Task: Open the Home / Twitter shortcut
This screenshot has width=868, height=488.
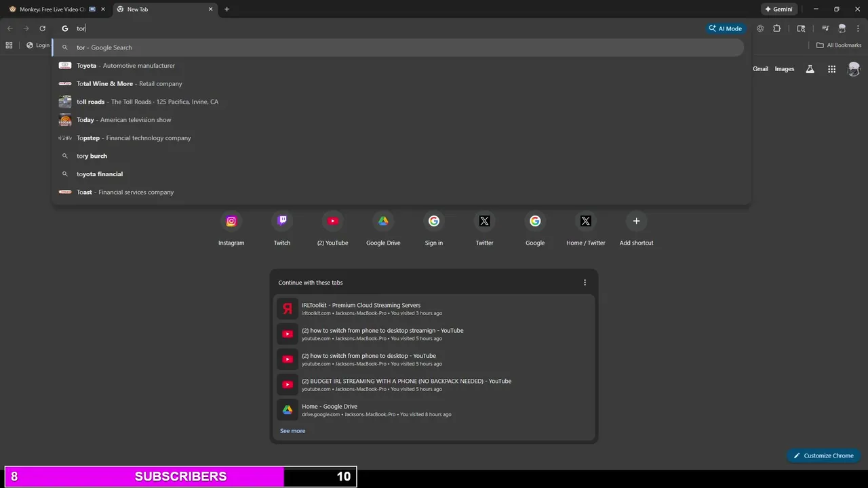Action: [586, 229]
